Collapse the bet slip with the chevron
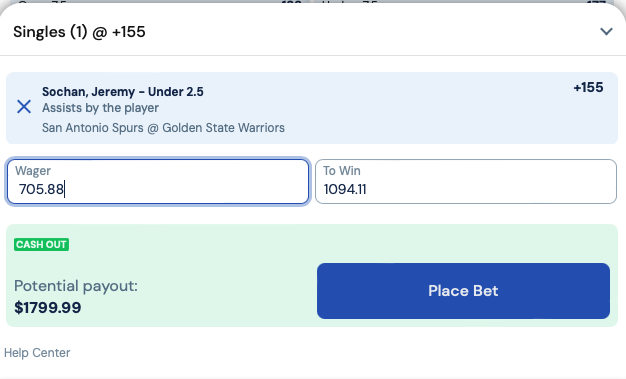626x379 pixels. (x=606, y=32)
